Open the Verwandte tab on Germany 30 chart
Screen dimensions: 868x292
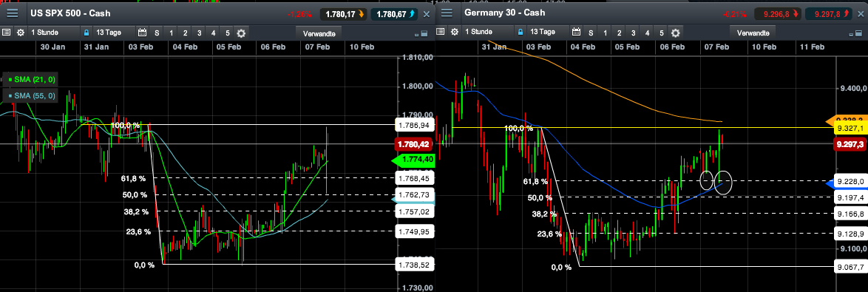point(753,32)
